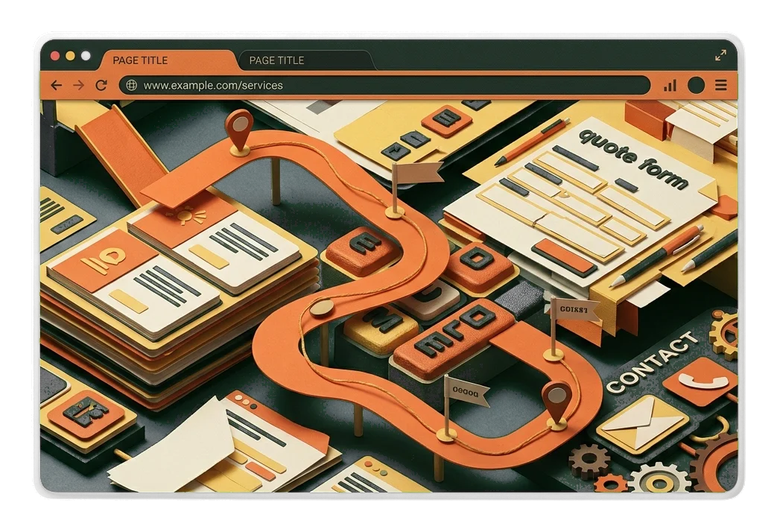Select the first PAGE TITLE orange tab
Image resolution: width=777 pixels, height=532 pixels.
coord(168,60)
